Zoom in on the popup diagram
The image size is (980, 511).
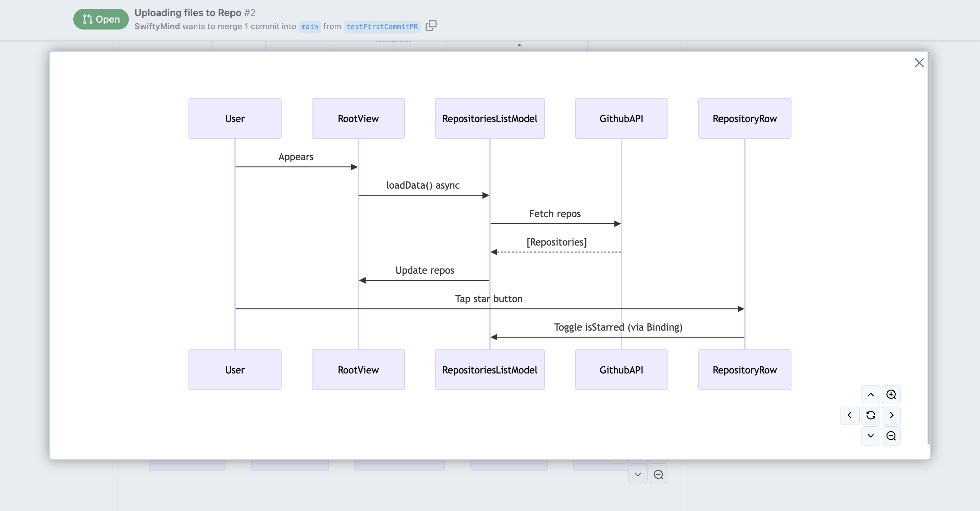click(891, 394)
